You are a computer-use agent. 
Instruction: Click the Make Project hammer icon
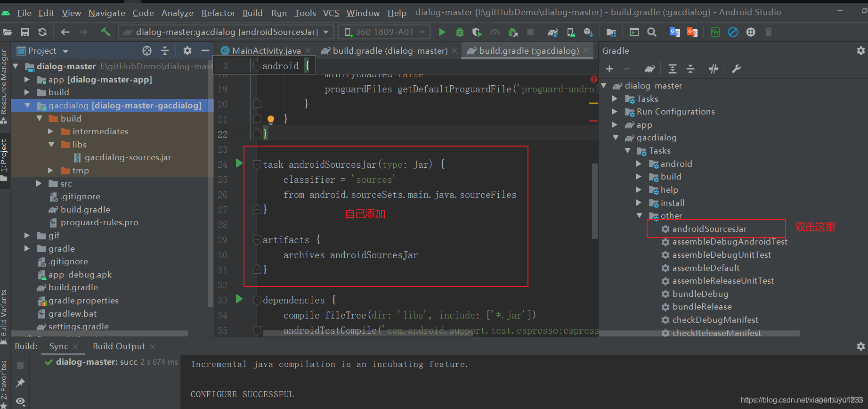[105, 32]
